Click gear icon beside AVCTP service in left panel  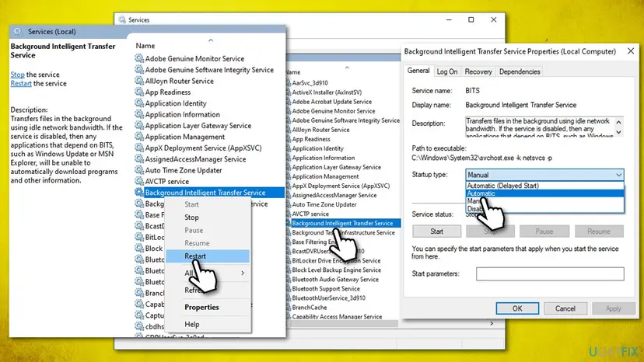[x=139, y=181]
